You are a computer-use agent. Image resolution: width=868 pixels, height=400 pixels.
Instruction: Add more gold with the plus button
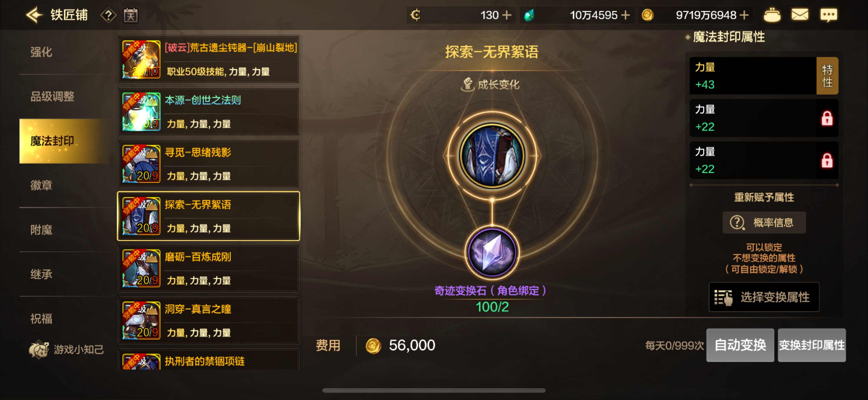click(x=744, y=15)
